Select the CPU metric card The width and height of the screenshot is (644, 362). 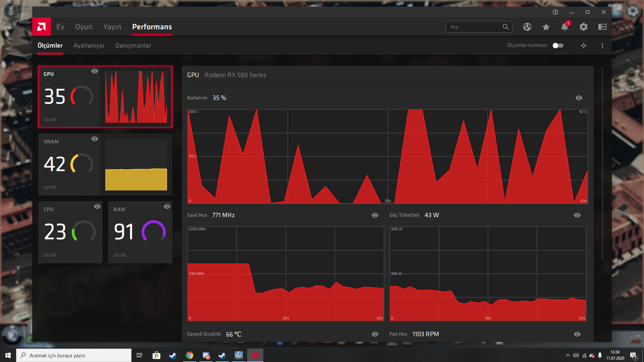(70, 232)
